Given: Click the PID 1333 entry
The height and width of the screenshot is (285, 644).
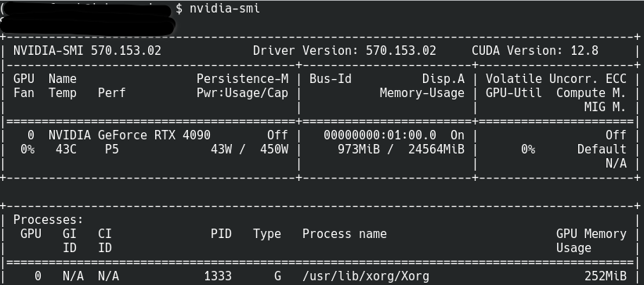Looking at the screenshot, I should (x=218, y=276).
